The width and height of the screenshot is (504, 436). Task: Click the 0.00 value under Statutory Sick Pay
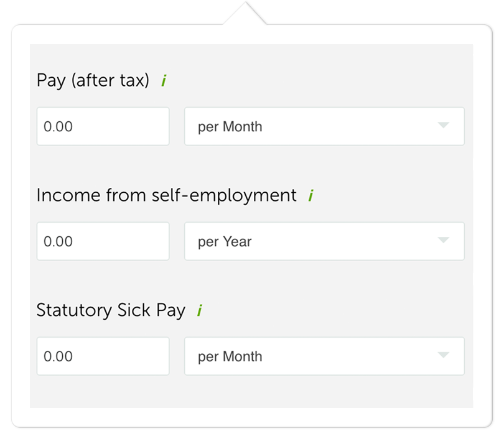click(x=58, y=356)
